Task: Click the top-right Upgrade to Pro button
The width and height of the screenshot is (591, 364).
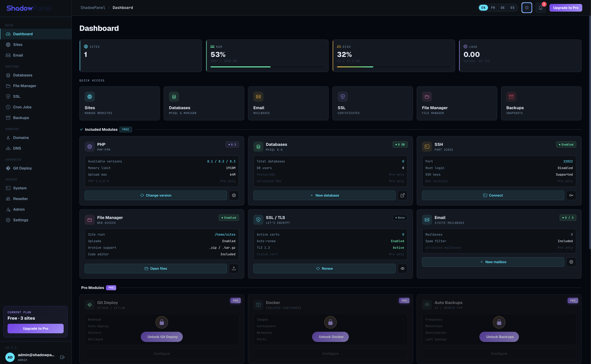Action: tap(565, 8)
